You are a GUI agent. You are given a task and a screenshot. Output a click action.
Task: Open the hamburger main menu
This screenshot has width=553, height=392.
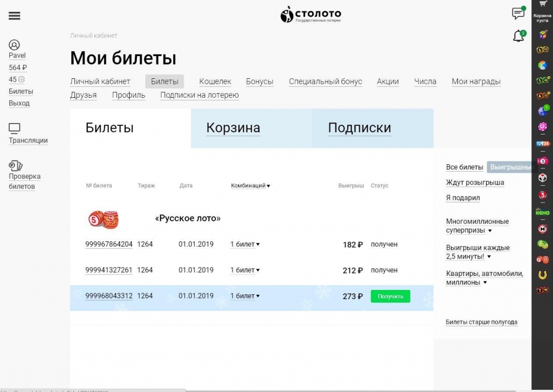pyautogui.click(x=15, y=16)
